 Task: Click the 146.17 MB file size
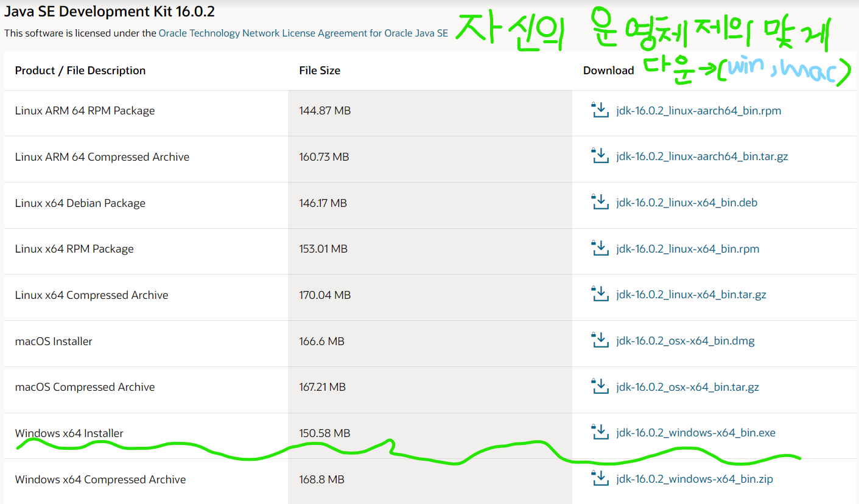(x=323, y=203)
